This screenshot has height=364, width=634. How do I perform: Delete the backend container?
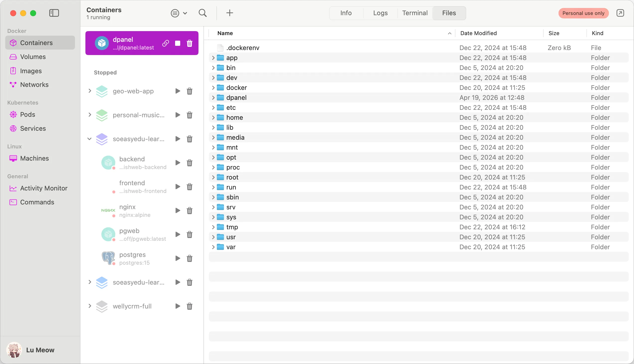pyautogui.click(x=190, y=163)
